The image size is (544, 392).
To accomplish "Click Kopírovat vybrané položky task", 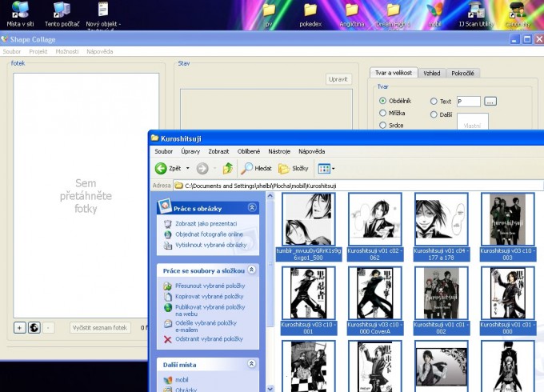I will [210, 297].
